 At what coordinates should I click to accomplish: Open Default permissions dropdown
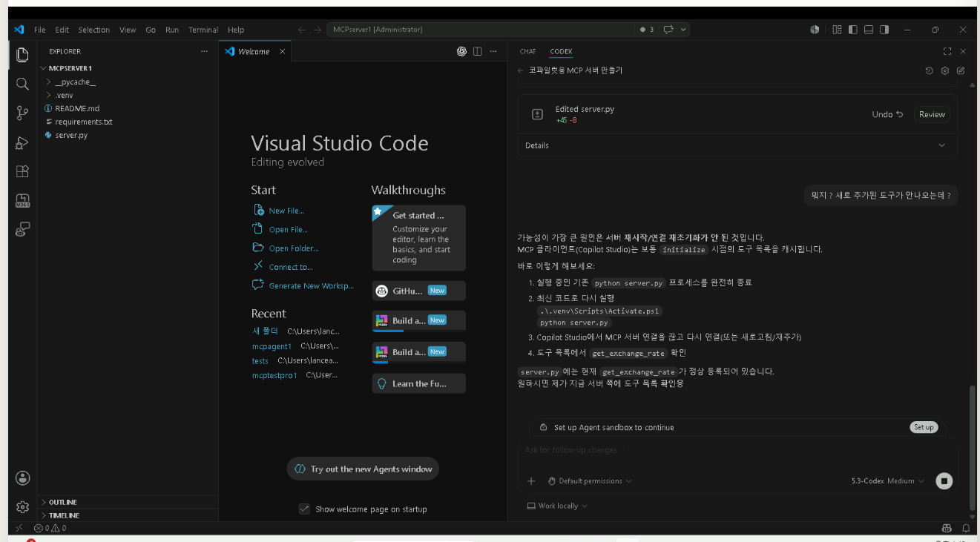(x=590, y=481)
